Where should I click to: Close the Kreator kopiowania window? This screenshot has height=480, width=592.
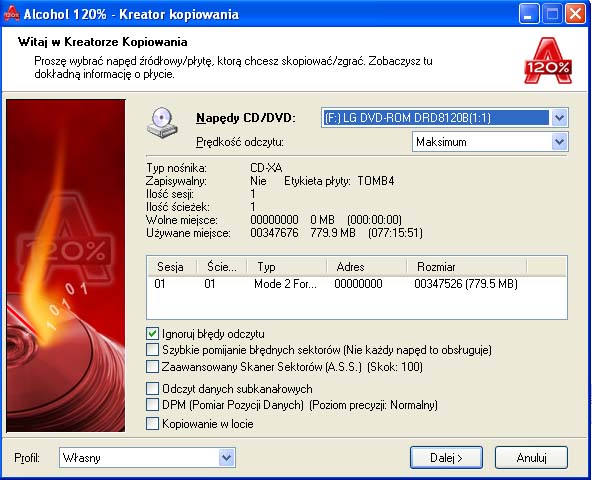575,14
